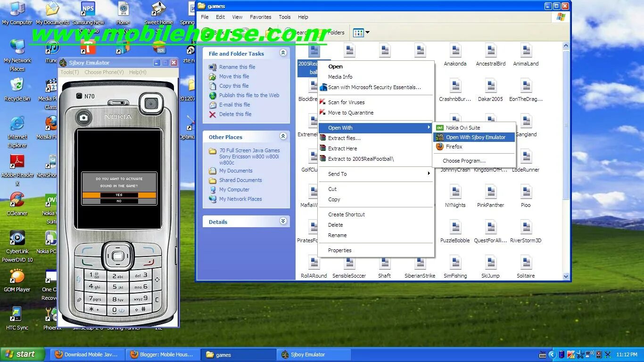Select the RiverStorm3D file icon
The width and height of the screenshot is (644, 362).
526,227
